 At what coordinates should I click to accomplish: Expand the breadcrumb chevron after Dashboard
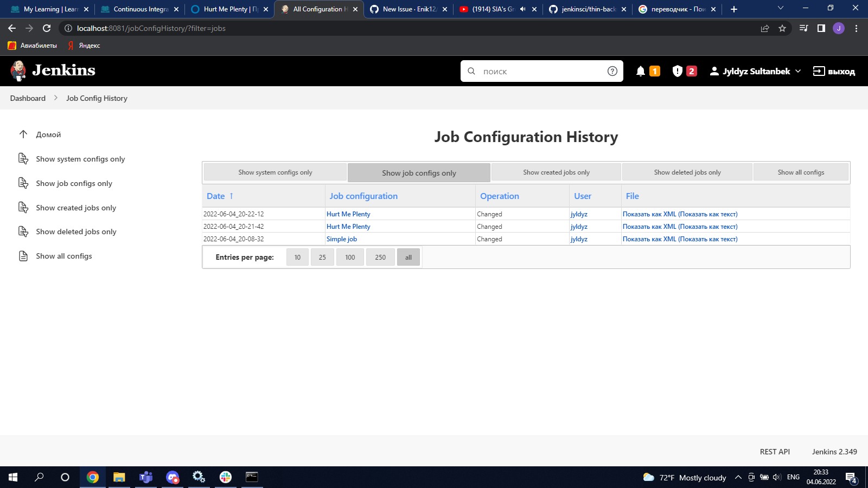coord(56,98)
